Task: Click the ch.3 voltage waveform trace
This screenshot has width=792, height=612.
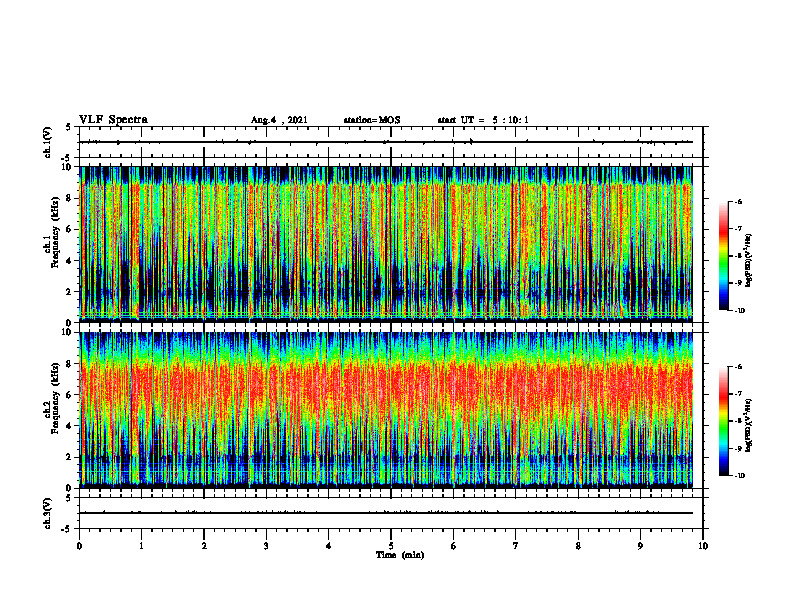Action: click(386, 513)
